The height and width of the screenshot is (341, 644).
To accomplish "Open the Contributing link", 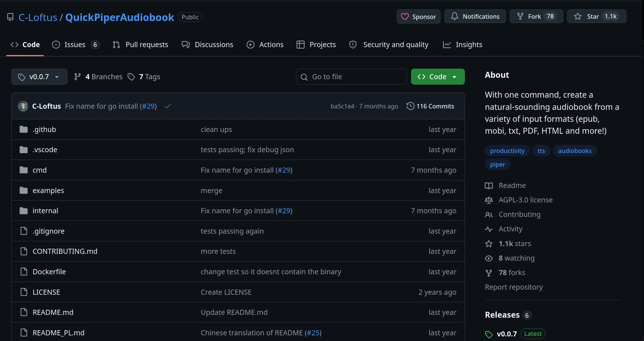I will pyautogui.click(x=513, y=214).
